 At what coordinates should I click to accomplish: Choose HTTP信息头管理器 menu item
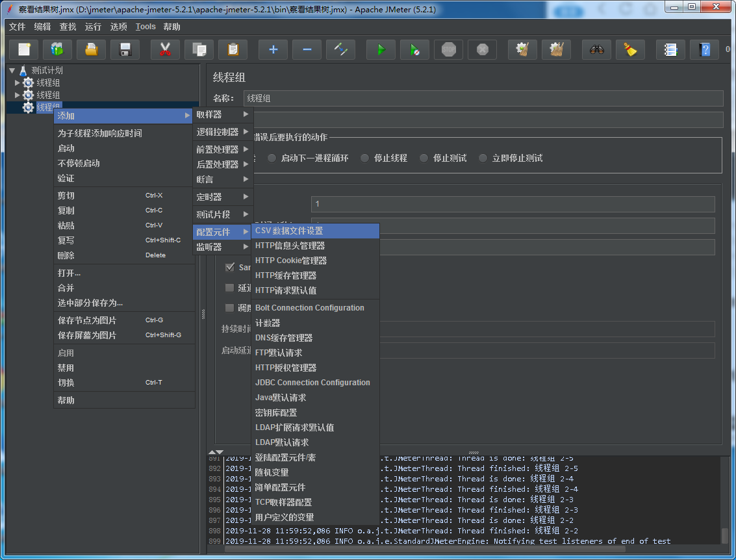pyautogui.click(x=316, y=246)
